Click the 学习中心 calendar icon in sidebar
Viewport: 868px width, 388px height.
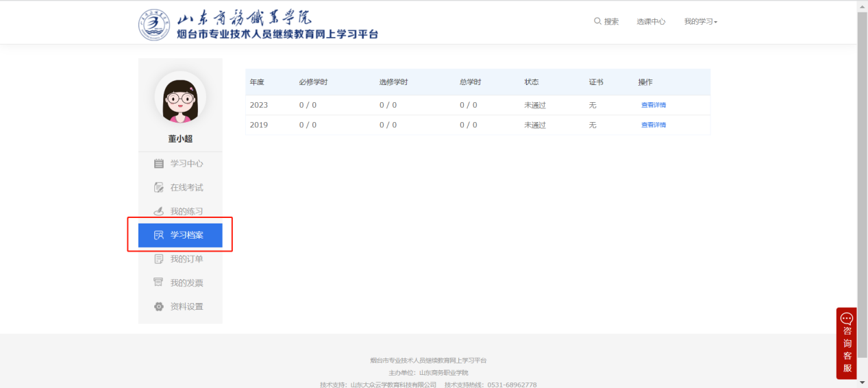pos(159,164)
